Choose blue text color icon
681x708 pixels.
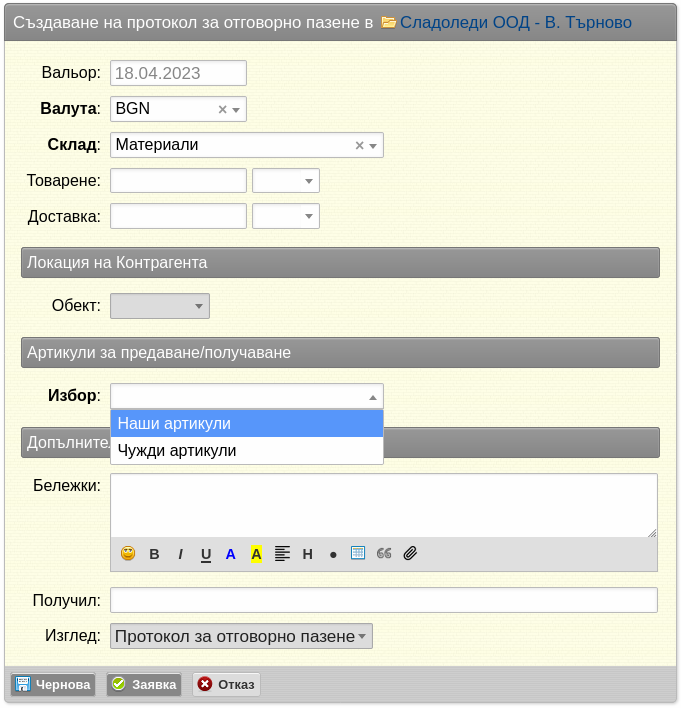point(230,554)
